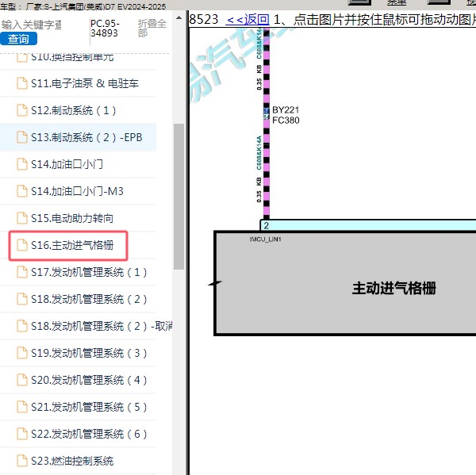Click the 查询 search button
The height and width of the screenshot is (475, 476).
18,39
